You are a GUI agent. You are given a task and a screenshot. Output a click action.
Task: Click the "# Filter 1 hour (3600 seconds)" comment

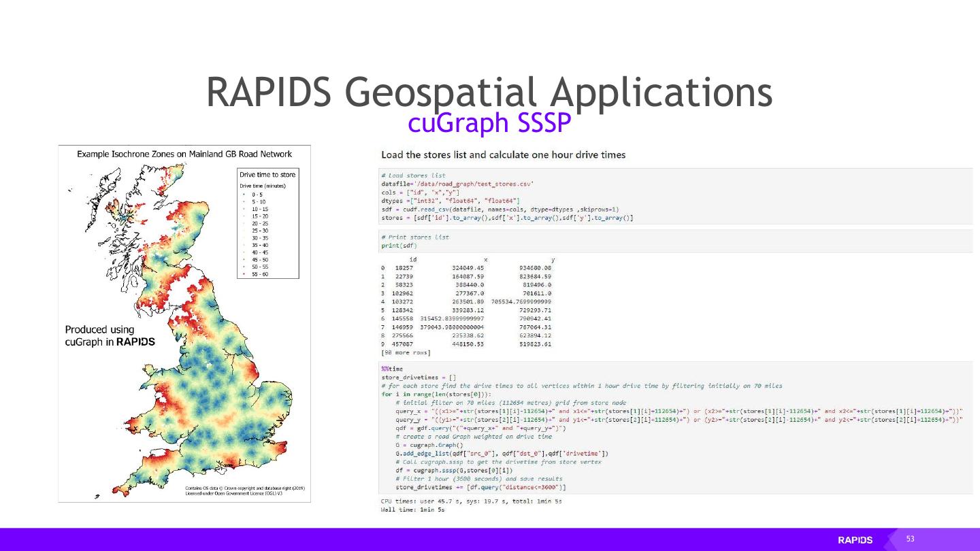point(479,479)
